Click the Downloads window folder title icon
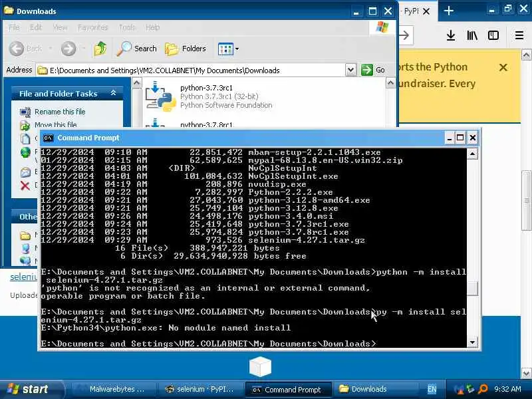532x399 pixels. tap(9, 11)
